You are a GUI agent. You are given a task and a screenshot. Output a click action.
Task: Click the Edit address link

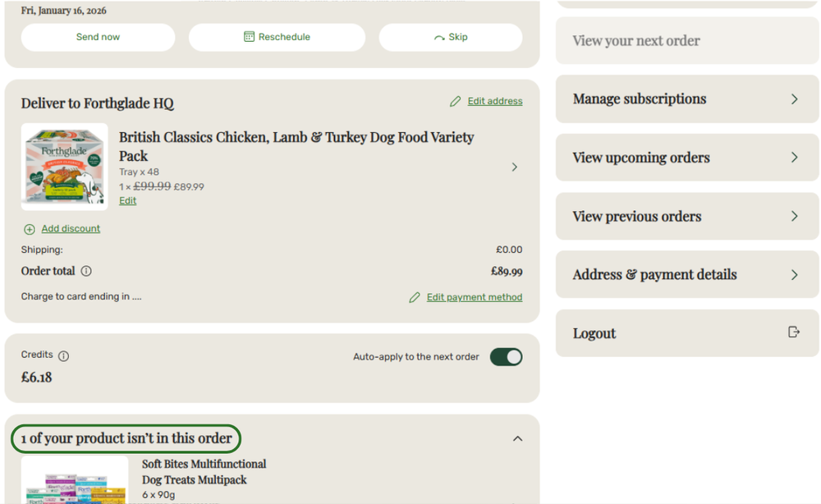(495, 101)
